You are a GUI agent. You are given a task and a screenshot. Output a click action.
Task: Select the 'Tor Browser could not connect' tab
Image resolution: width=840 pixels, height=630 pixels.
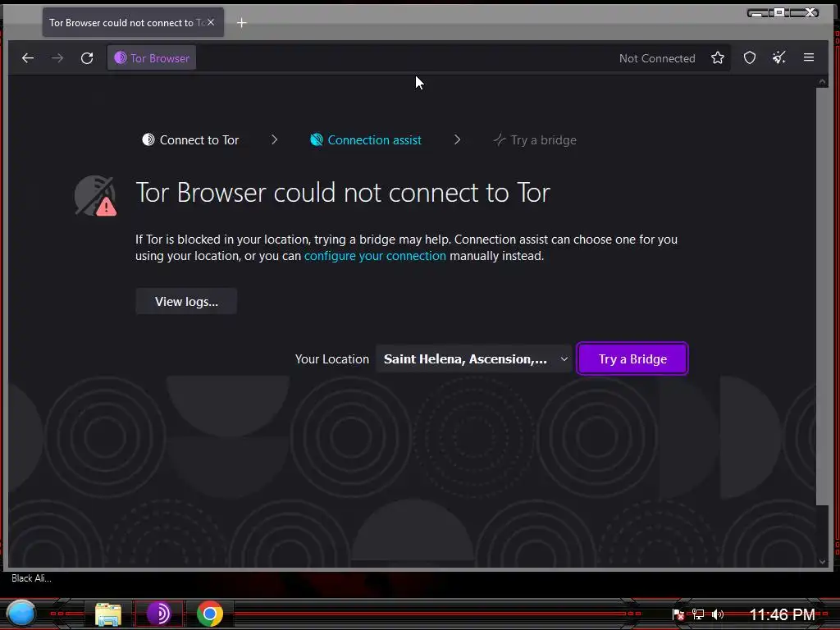[x=133, y=22]
